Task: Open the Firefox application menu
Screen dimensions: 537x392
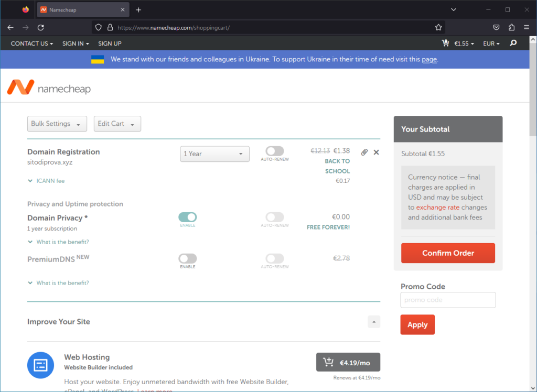Action: (x=527, y=27)
